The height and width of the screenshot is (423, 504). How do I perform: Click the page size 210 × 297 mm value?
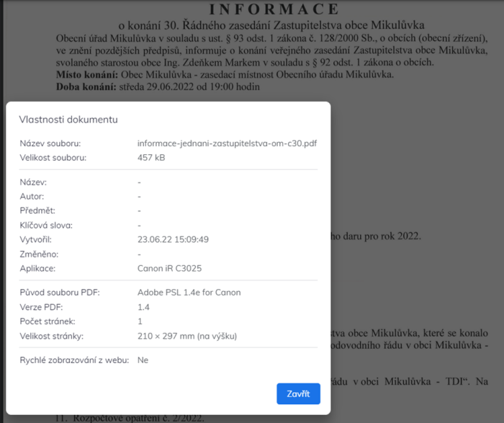pos(187,336)
